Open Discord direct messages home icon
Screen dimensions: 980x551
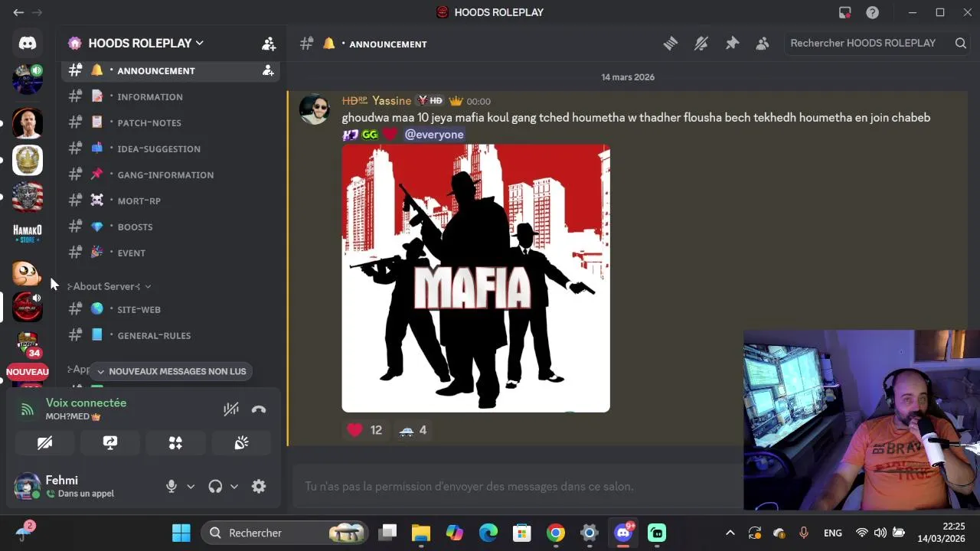tap(28, 44)
